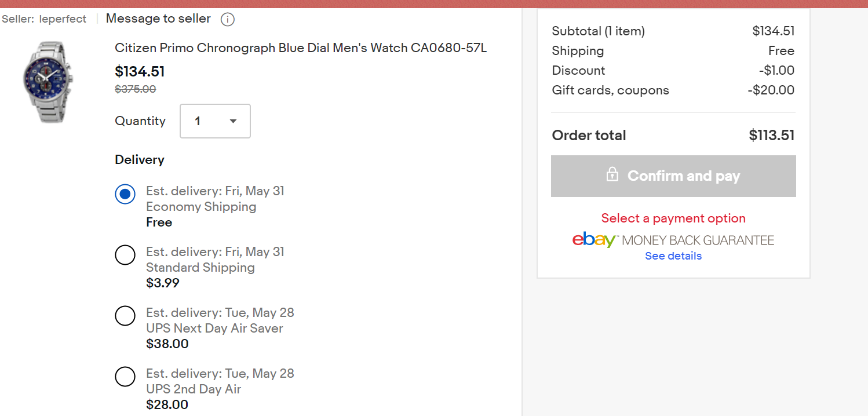Open See details for money back guarantee

coord(673,256)
